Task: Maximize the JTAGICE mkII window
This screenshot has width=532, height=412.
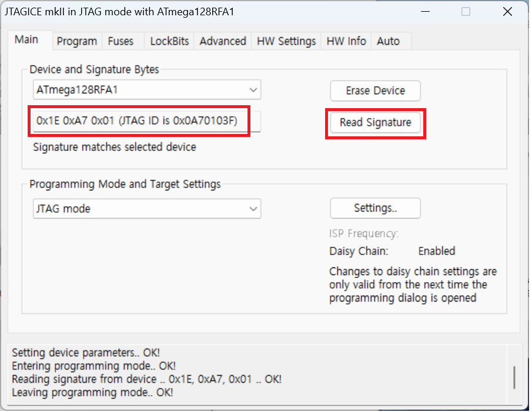Action: 466,12
